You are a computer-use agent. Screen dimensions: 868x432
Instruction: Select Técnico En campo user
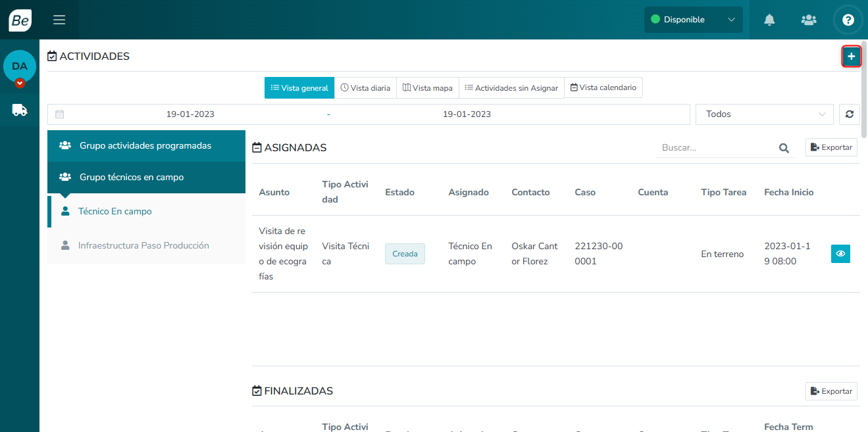(146, 212)
